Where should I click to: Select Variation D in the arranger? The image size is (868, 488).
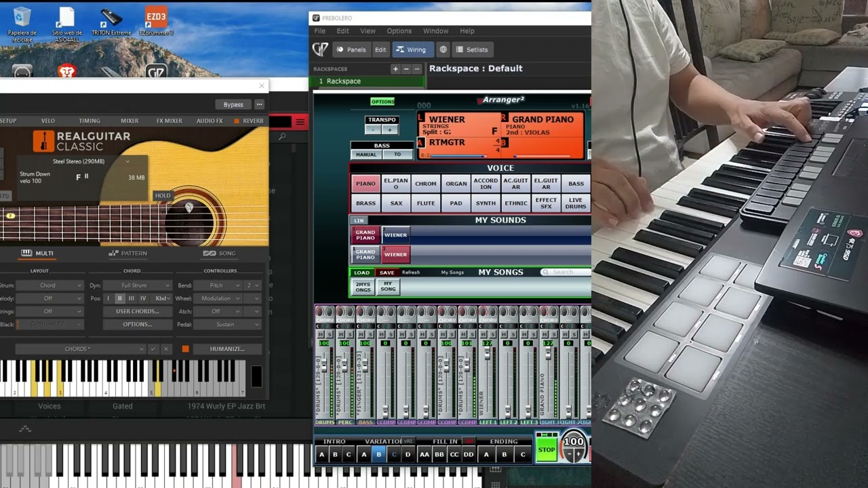point(408,455)
